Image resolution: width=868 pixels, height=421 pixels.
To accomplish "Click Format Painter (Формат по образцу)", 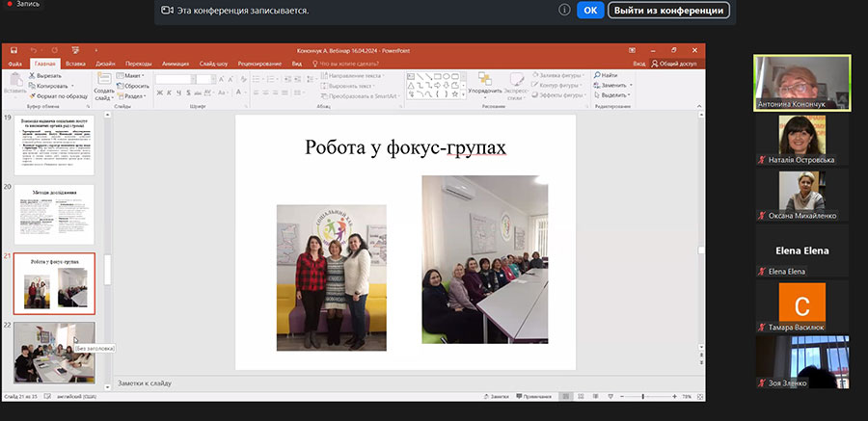I will coord(57,96).
